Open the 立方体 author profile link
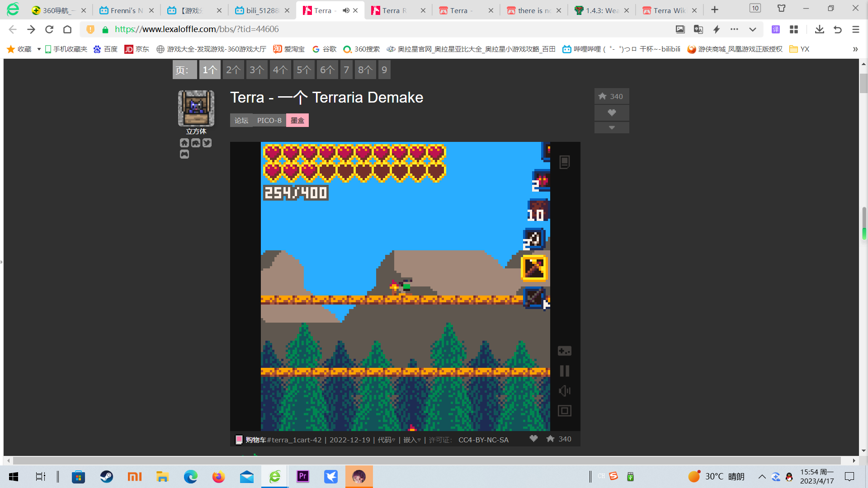868x488 pixels. pos(196,131)
